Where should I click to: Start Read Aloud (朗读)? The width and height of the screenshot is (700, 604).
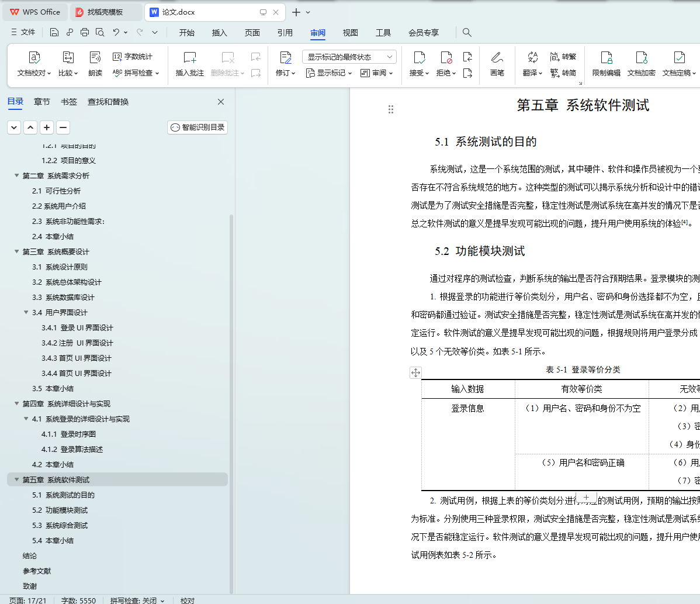tap(95, 64)
